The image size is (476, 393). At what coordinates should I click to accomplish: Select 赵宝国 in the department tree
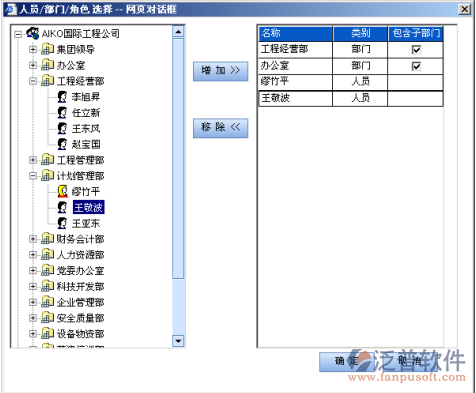click(x=86, y=144)
